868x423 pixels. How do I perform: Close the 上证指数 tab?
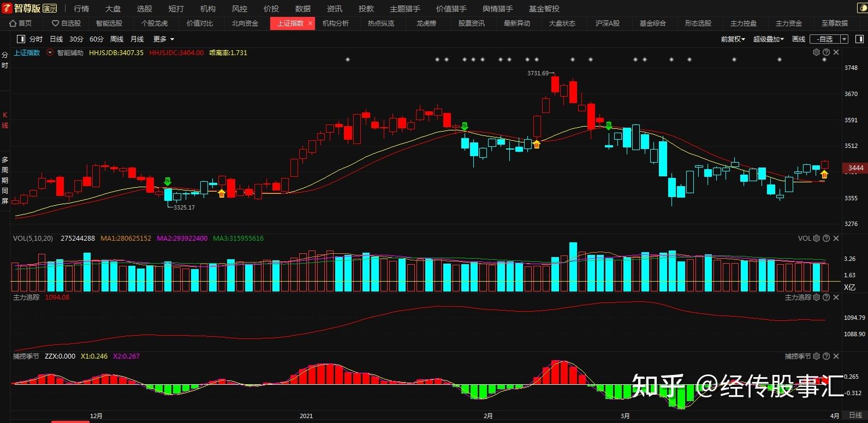310,23
